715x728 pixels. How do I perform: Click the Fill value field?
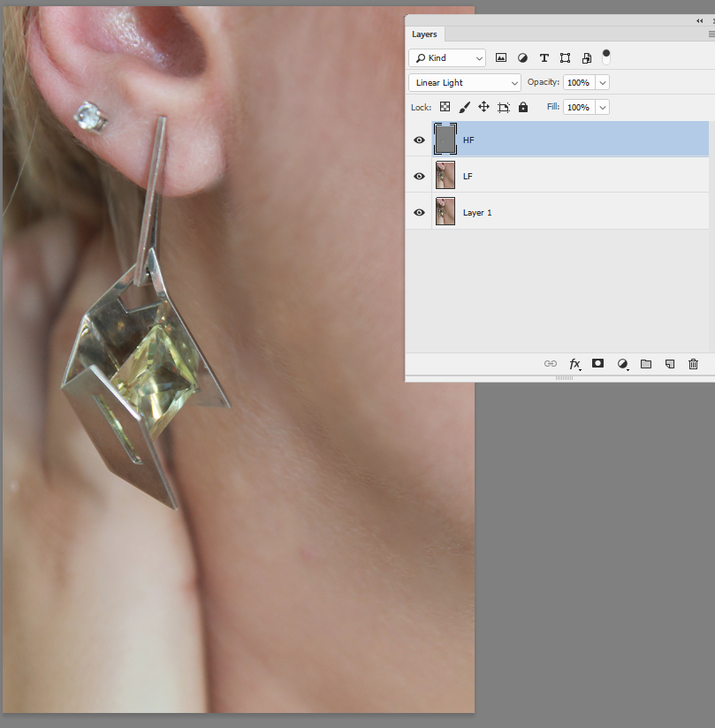pyautogui.click(x=579, y=107)
